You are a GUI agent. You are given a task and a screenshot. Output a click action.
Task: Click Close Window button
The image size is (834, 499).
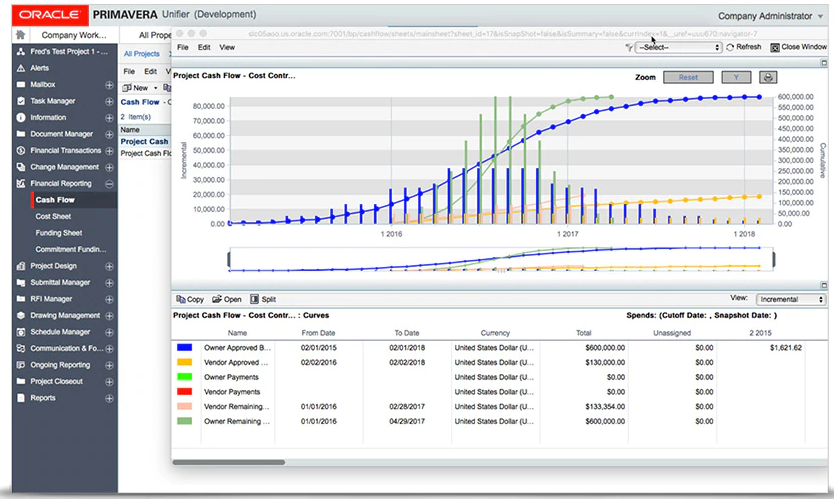pyautogui.click(x=798, y=47)
